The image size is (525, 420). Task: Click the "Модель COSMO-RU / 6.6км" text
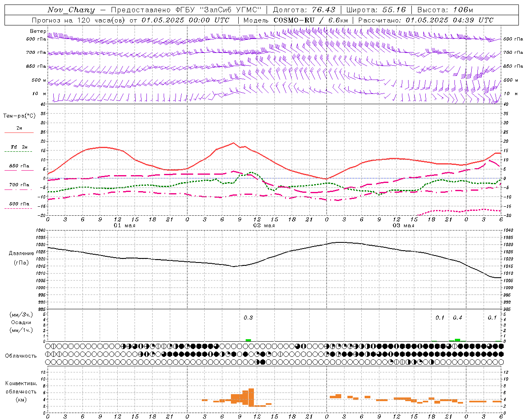coord(296,20)
